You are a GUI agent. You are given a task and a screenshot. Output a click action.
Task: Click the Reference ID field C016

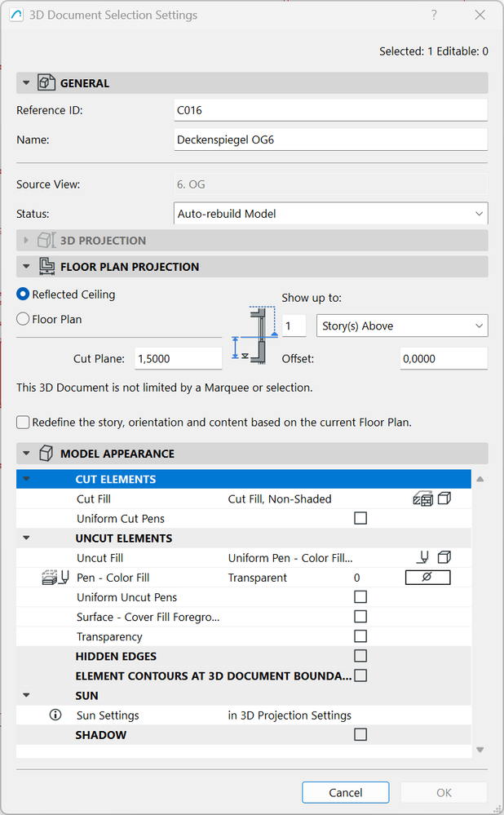click(330, 110)
